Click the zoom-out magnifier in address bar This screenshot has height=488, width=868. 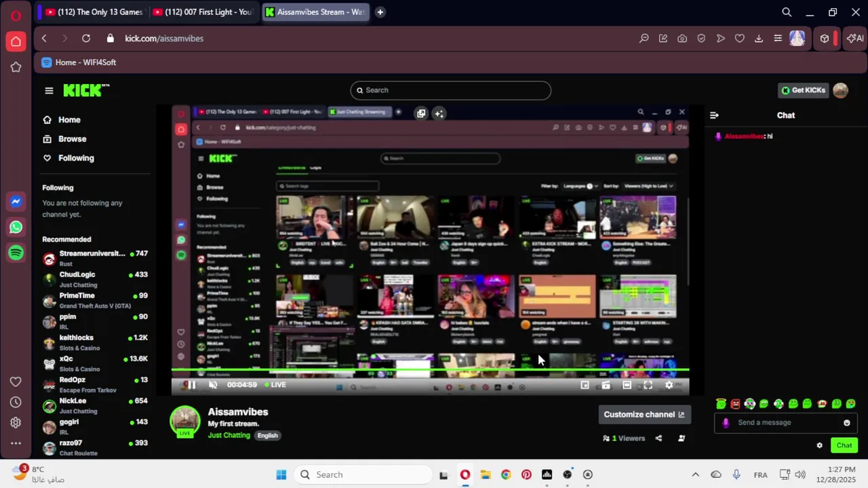644,39
